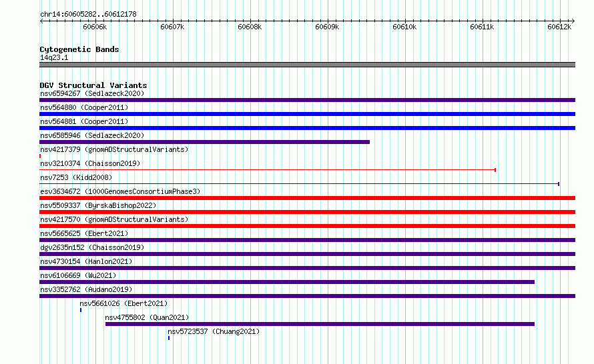The height and width of the screenshot is (364, 594).
Task: Open the nsv3210374 (Chaisson2019) label
Action: click(90, 163)
